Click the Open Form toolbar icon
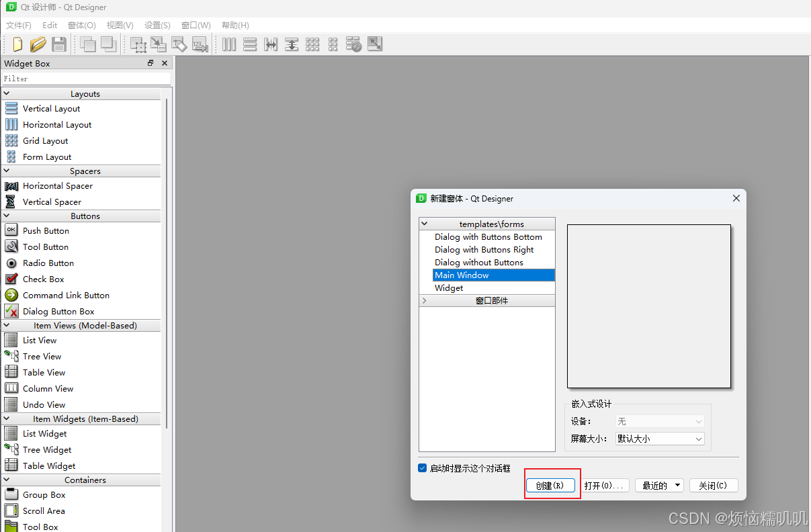 [x=38, y=44]
